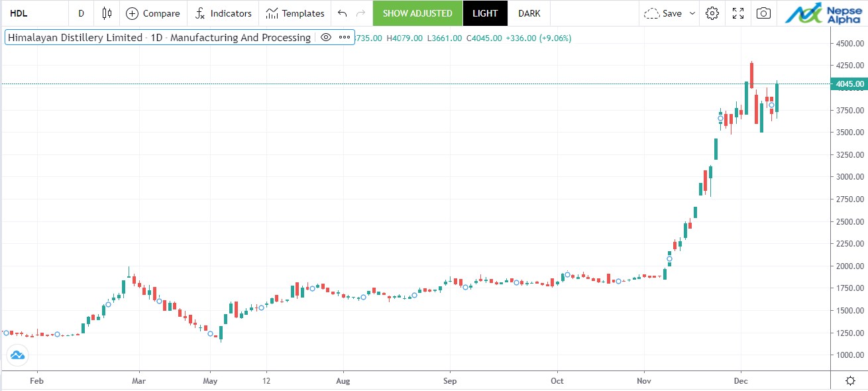Click the Compare symbols button

click(153, 13)
